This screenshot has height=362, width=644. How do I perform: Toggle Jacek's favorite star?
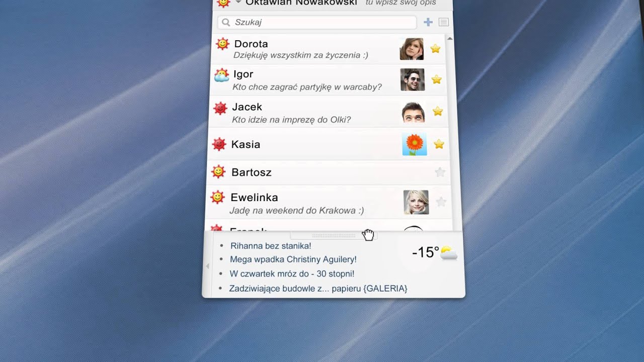point(438,111)
